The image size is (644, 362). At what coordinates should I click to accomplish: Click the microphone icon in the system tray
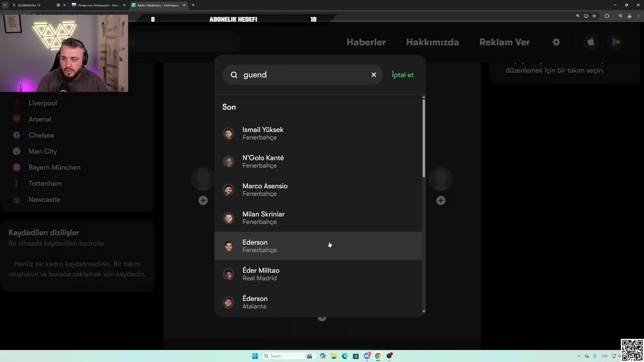pos(595,356)
